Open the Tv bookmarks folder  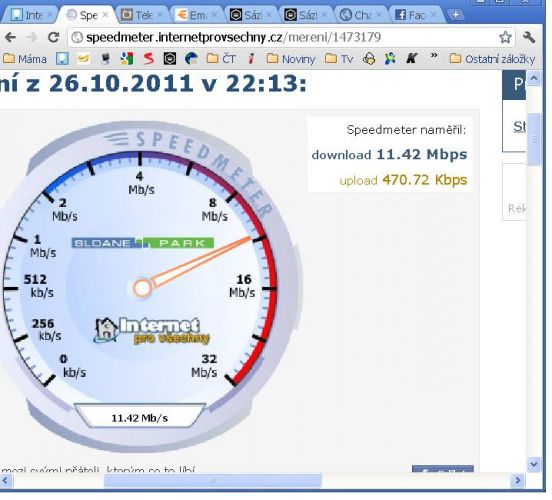click(x=339, y=59)
